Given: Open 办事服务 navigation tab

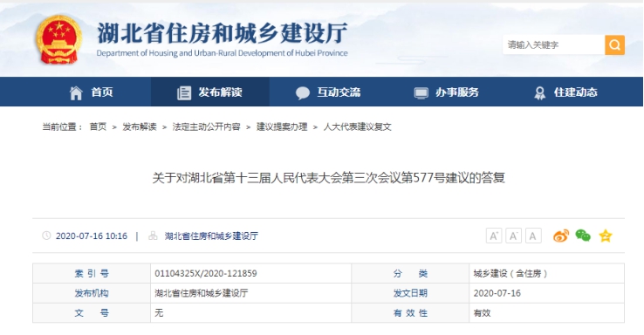Looking at the screenshot, I should (447, 92).
